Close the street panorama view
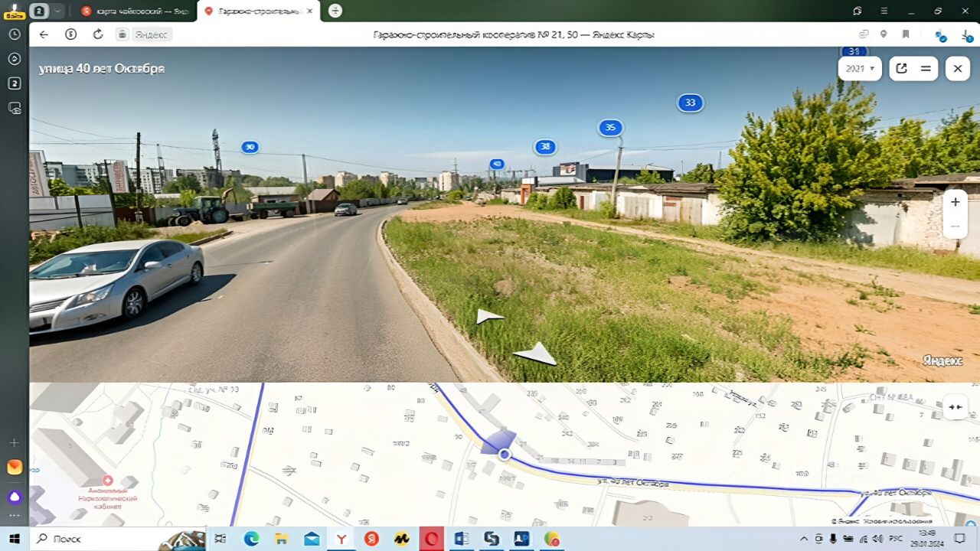 (958, 68)
